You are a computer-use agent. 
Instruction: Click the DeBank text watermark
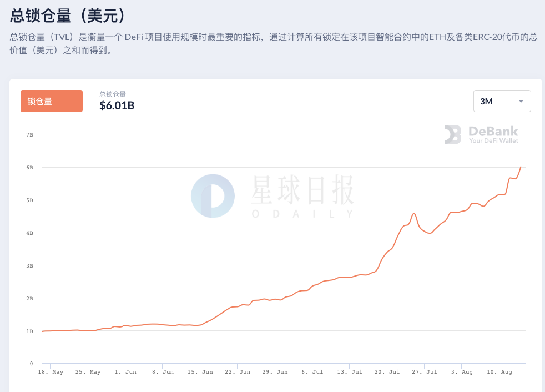pos(493,134)
